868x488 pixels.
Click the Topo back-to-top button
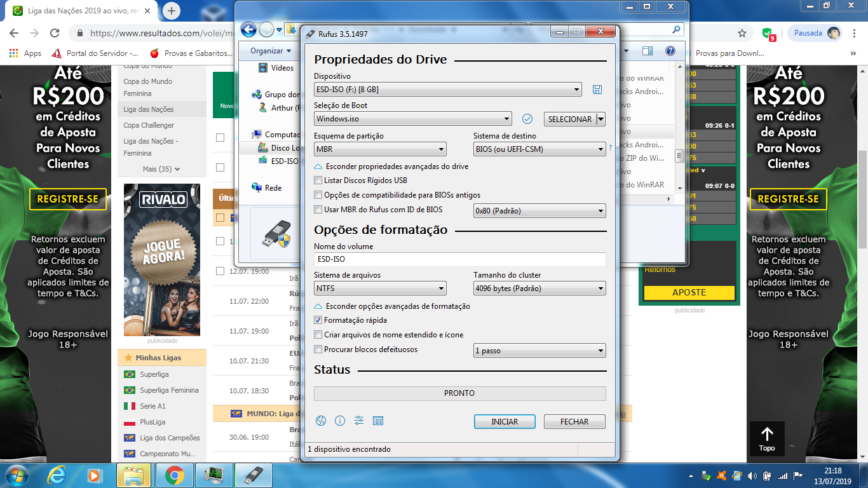coord(767,438)
